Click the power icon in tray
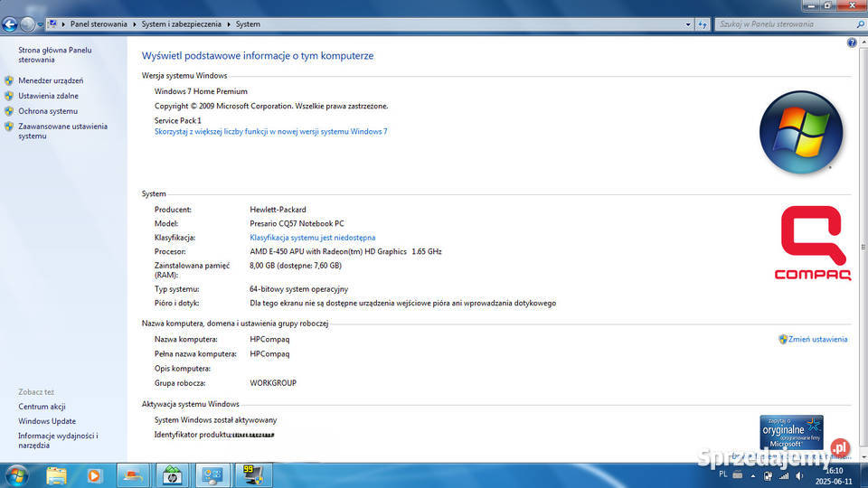The image size is (868, 488). point(768,476)
